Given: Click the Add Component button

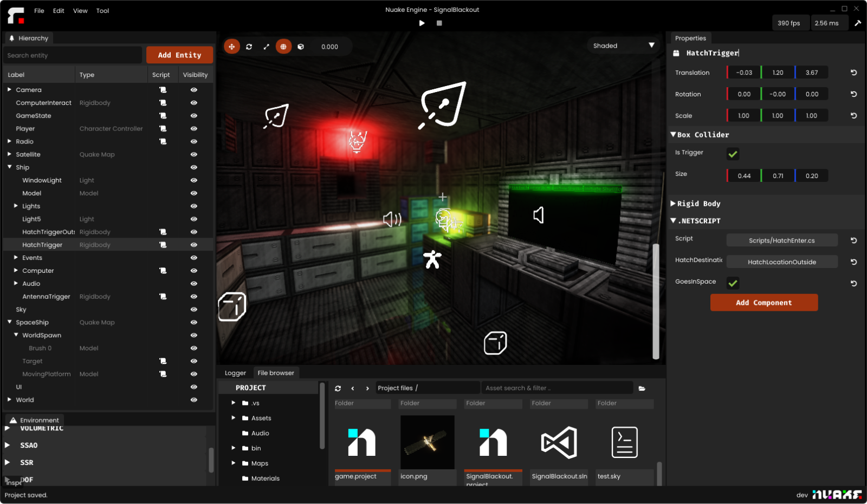Looking at the screenshot, I should 764,303.
